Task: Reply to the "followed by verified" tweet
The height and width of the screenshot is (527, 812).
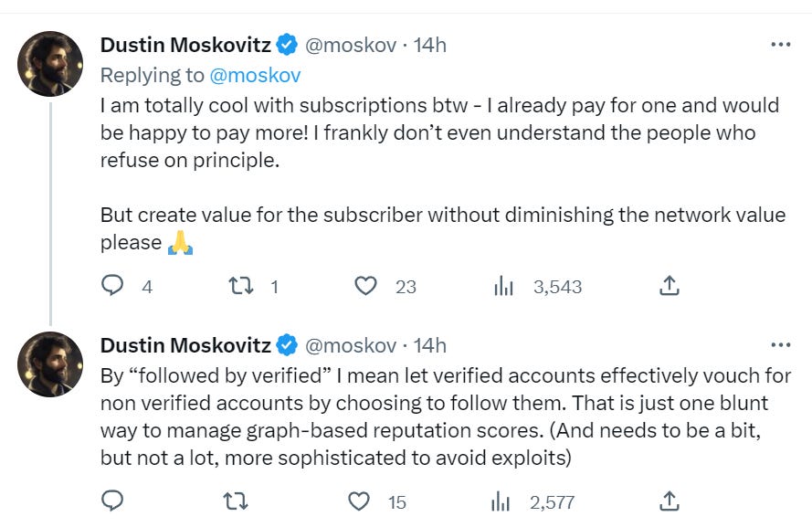Action: 112,501
